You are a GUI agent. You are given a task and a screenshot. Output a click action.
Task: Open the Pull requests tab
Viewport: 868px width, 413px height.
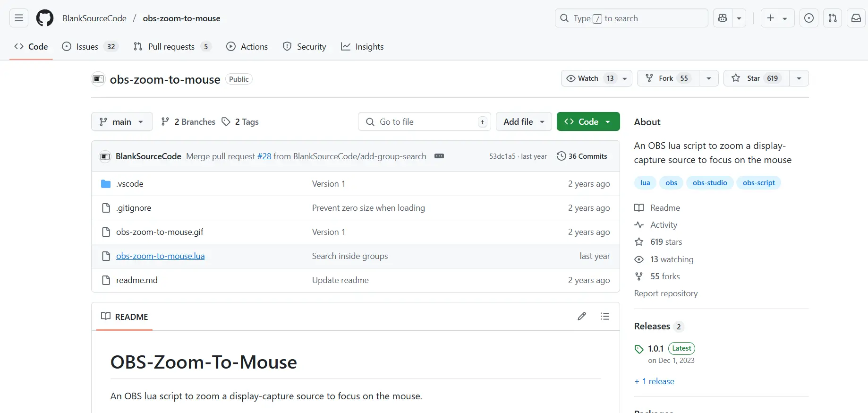172,46
